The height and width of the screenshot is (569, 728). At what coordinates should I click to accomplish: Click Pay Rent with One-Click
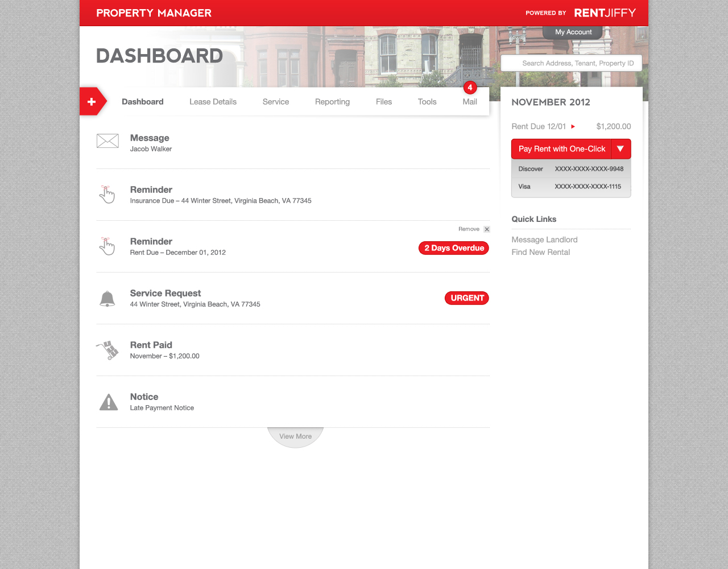[x=561, y=149]
